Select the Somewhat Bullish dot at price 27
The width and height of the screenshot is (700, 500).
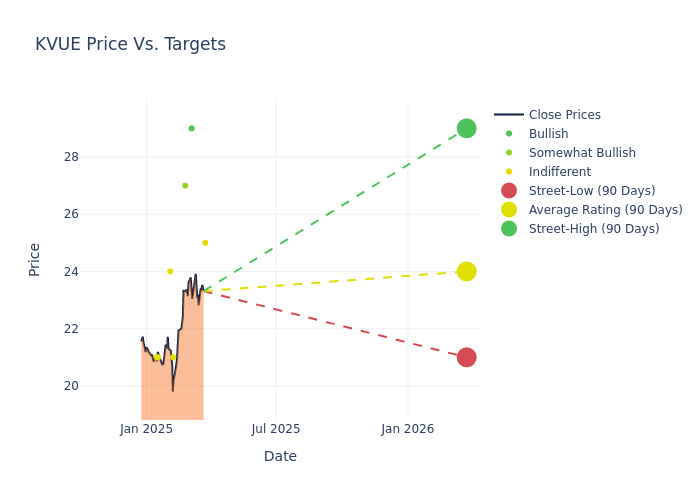(185, 185)
